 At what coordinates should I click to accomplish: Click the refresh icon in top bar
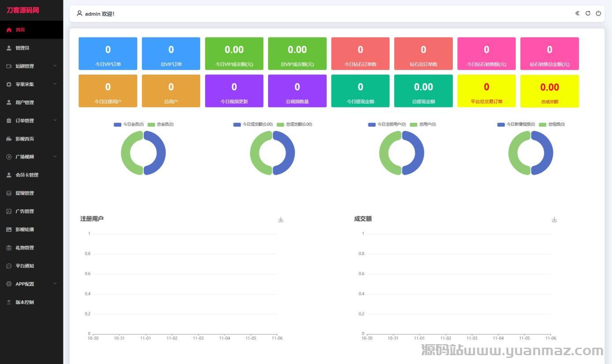click(x=588, y=13)
